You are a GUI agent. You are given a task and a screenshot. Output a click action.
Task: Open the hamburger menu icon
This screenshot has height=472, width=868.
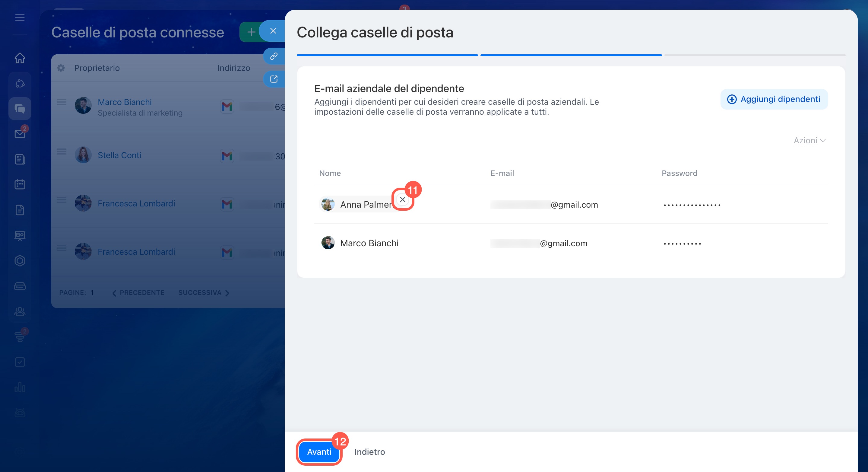[x=20, y=18]
